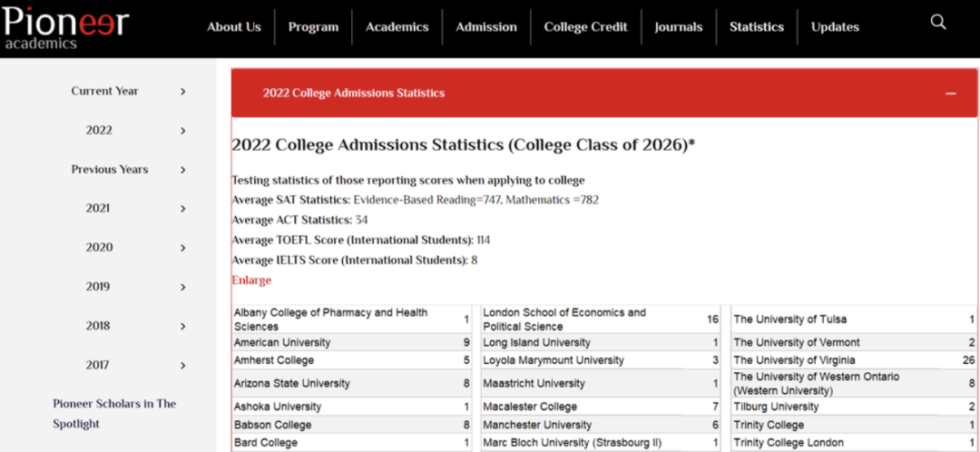Click the chevron next to 2017
The height and width of the screenshot is (452, 980).
point(183,365)
